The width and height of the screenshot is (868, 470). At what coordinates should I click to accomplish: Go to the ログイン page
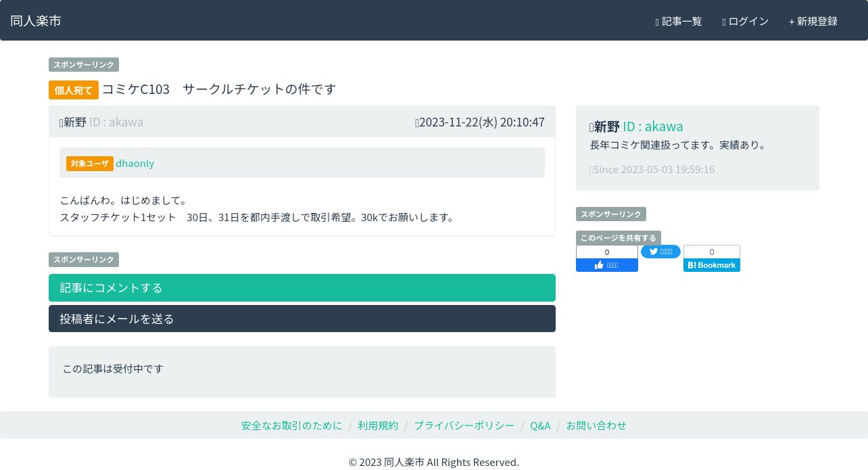point(745,21)
